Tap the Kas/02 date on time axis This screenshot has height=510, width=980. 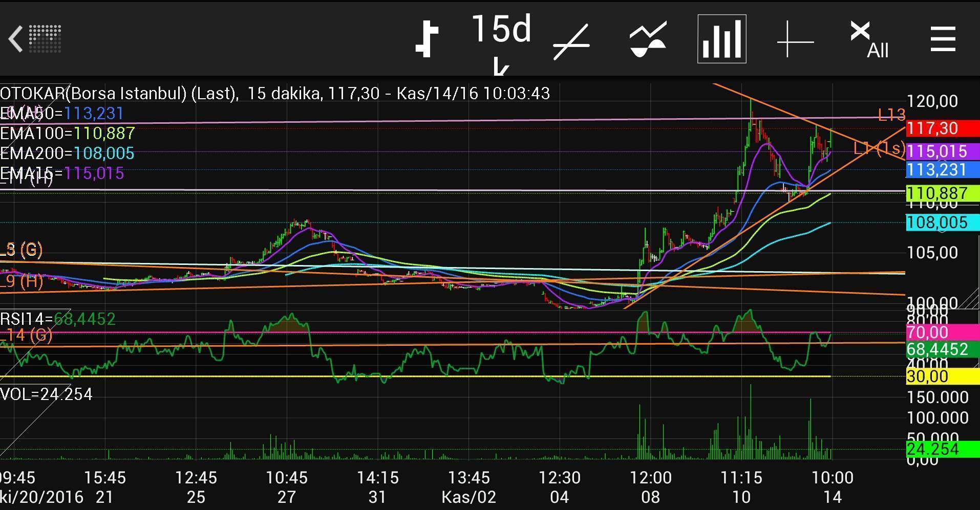tap(468, 497)
